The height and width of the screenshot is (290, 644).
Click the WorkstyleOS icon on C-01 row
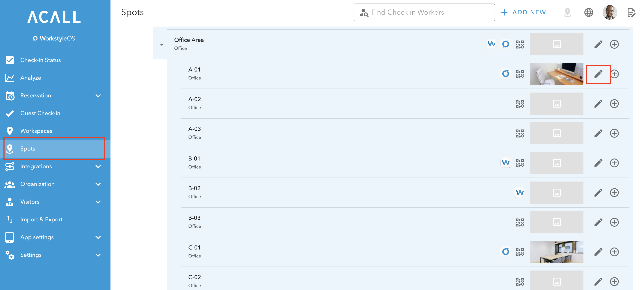click(505, 252)
